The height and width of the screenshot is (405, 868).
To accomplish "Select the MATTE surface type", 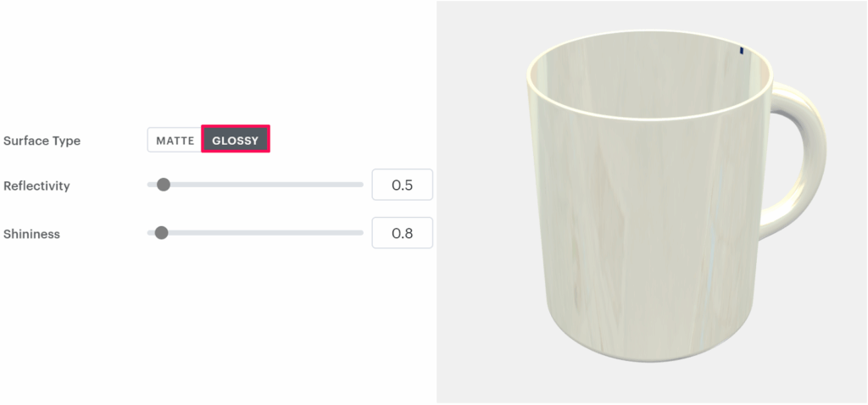I will (175, 141).
